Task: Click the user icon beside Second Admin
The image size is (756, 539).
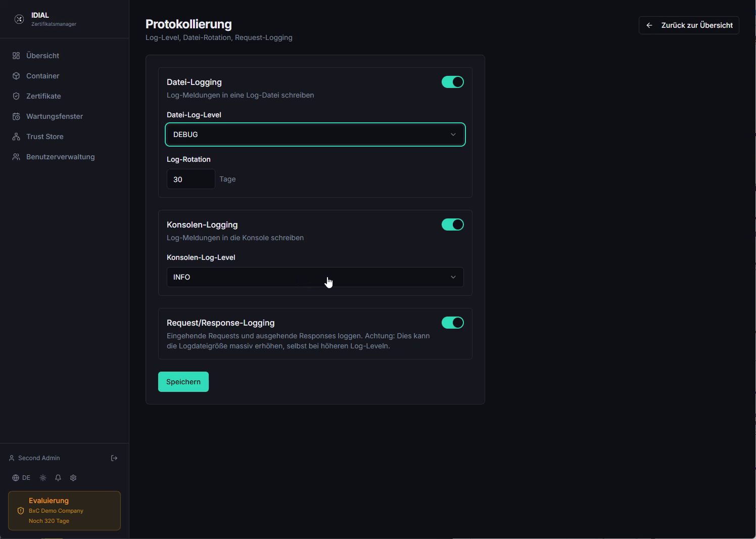Action: pyautogui.click(x=12, y=458)
